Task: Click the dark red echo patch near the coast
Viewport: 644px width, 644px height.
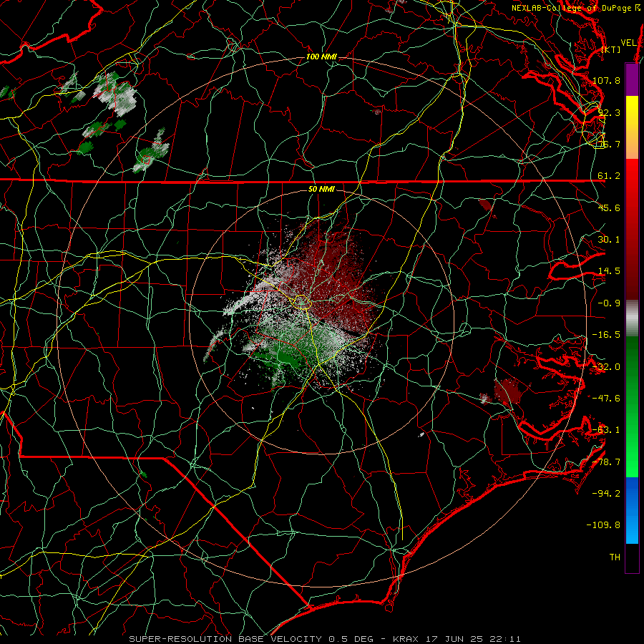Action: (509, 392)
